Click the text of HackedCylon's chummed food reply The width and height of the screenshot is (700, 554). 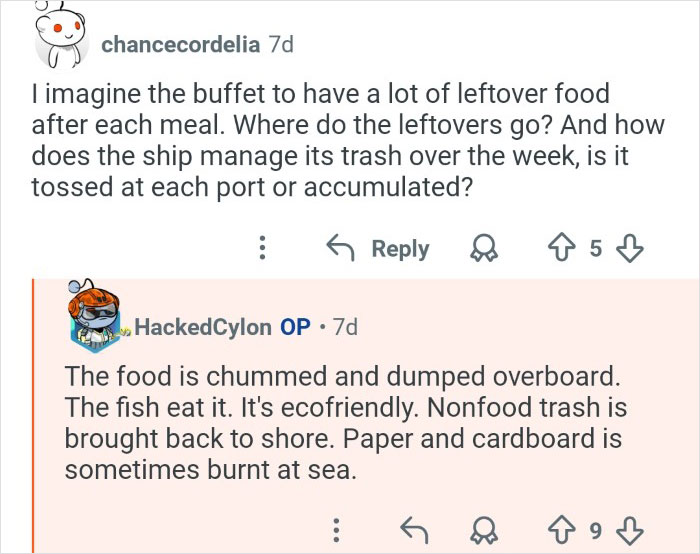pos(340,423)
